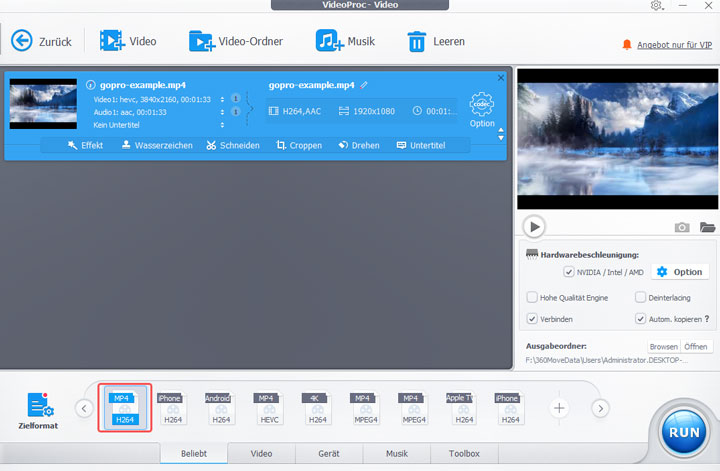Add a new format with plus button
The image size is (720, 471).
pos(559,408)
